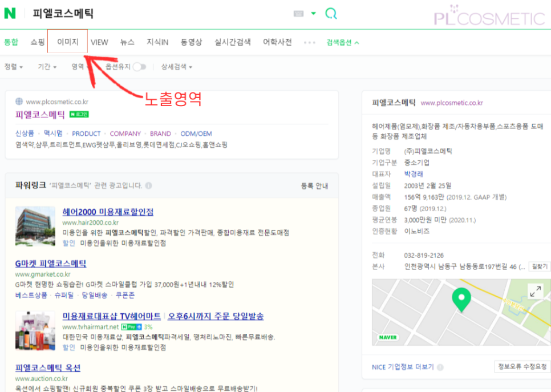Viewport: 551px width, 392px height.
Task: Click the info icon next to 파워링크 notice
Action: point(149,185)
